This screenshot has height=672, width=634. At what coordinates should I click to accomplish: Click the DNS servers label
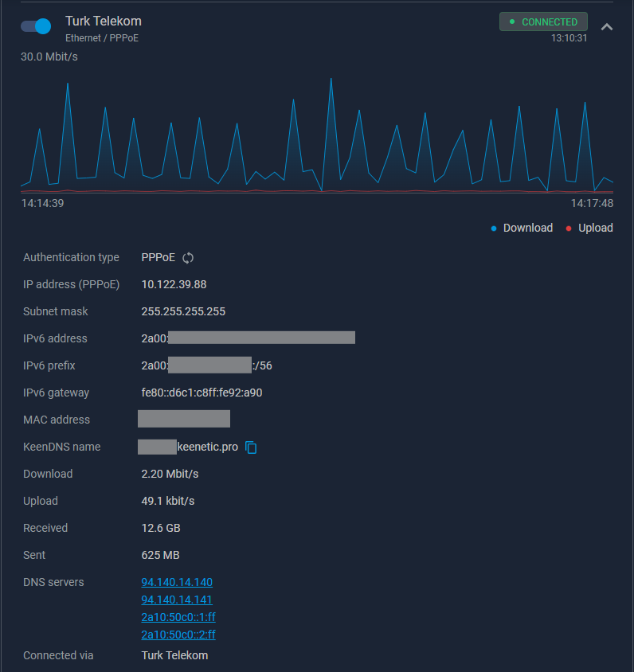click(x=53, y=582)
